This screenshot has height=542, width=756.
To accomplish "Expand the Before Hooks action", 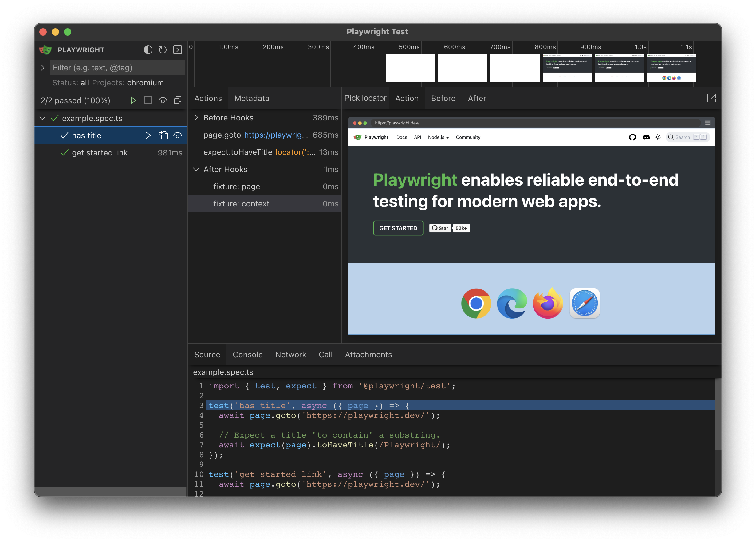I will pos(196,118).
